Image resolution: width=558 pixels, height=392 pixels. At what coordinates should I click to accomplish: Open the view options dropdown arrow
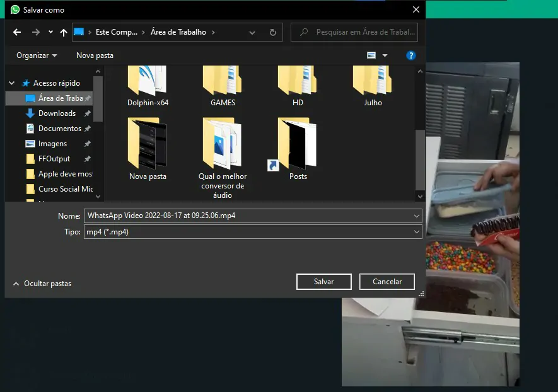tap(385, 55)
